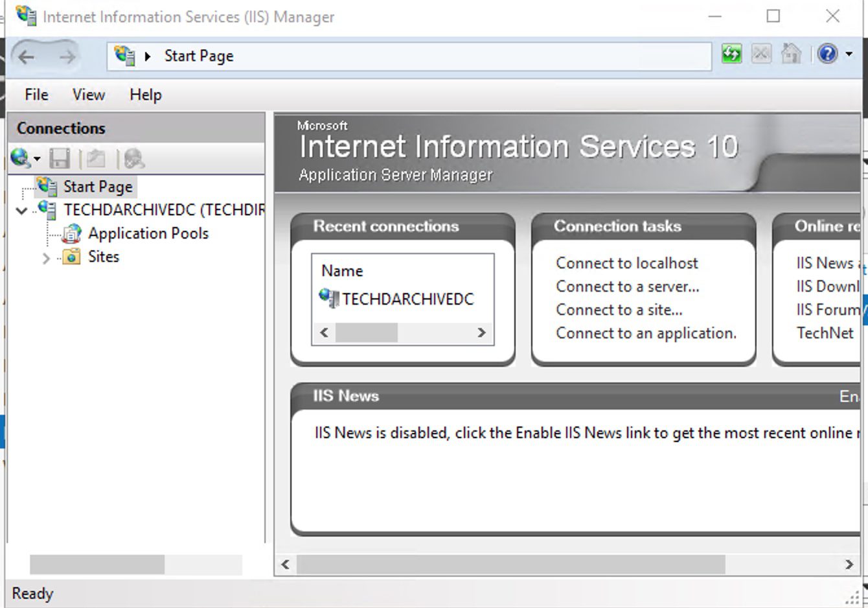Select Sites in the Connections tree

tap(104, 257)
